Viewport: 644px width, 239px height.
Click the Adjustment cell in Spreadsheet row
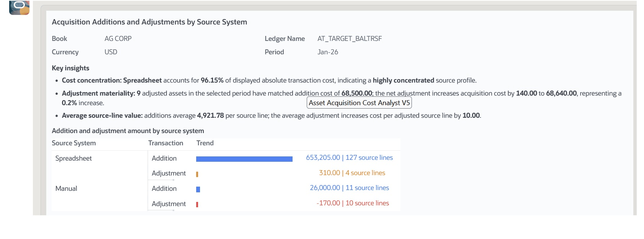(x=169, y=173)
